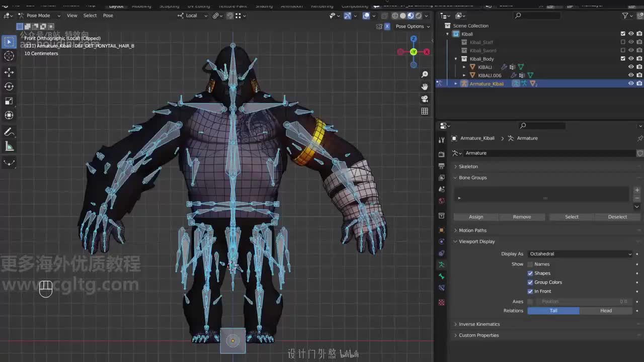Click the zoom magnifier viewport icon
644x362 pixels.
(x=425, y=74)
